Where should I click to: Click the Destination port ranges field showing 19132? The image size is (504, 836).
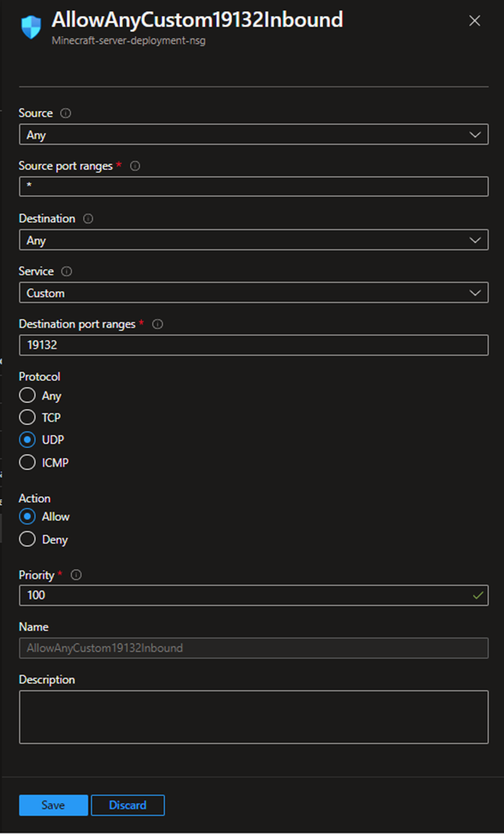[254, 345]
